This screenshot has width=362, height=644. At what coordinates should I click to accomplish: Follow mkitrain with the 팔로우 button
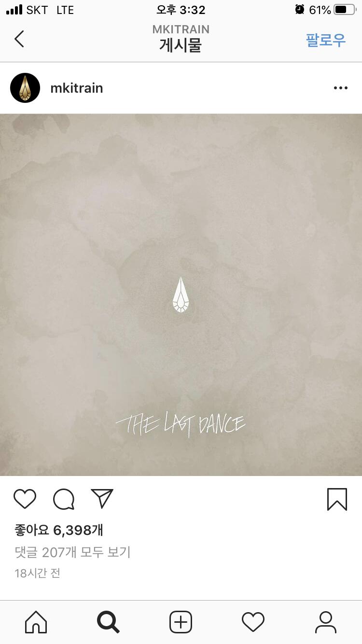point(326,40)
